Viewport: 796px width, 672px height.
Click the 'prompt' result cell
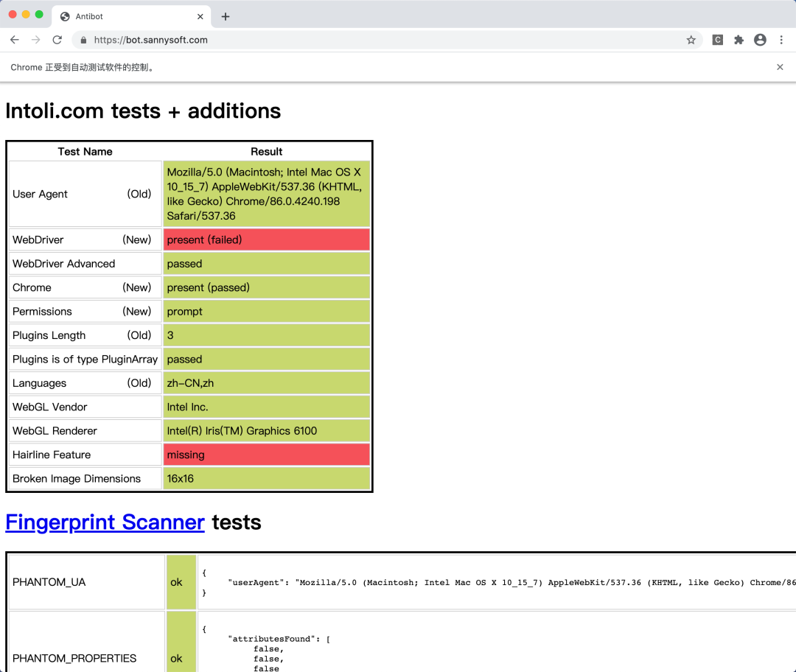click(267, 311)
